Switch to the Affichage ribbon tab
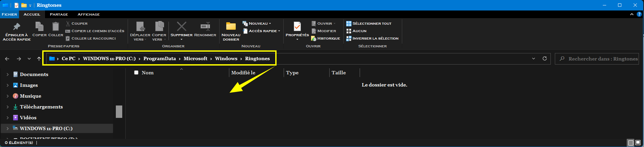Screen dimensions: 644x147 click(88, 14)
